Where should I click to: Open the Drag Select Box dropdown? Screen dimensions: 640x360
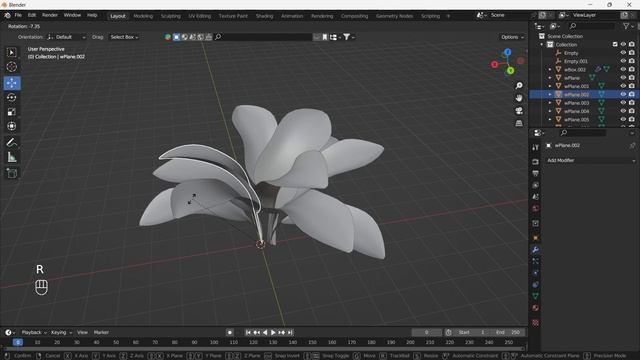(x=124, y=37)
